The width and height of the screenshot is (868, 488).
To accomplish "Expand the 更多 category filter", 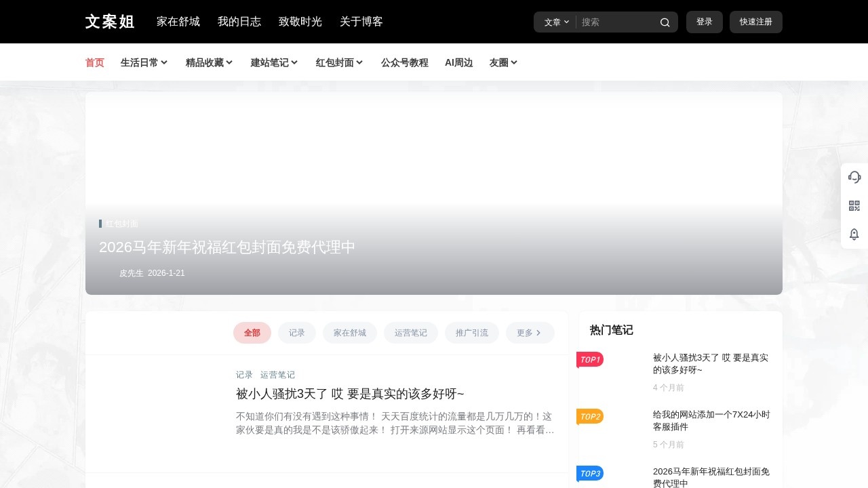I will pyautogui.click(x=530, y=333).
